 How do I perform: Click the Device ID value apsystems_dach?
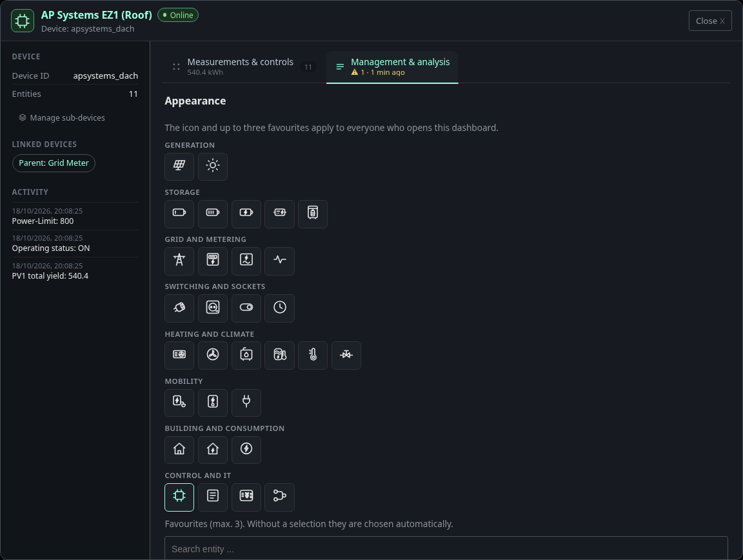pos(105,76)
